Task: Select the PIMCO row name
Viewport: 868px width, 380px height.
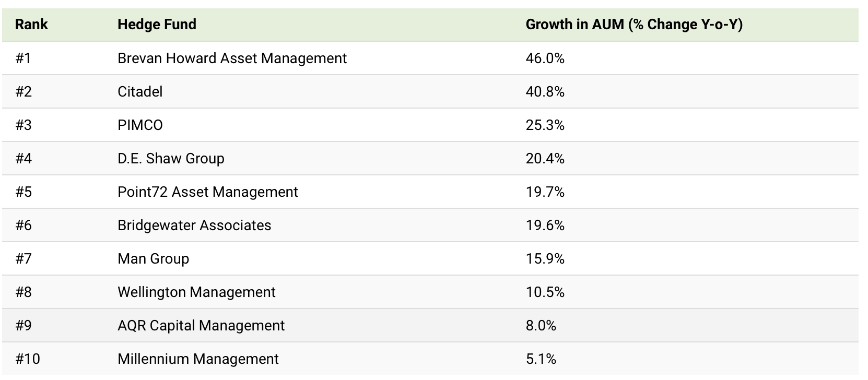Action: 140,125
